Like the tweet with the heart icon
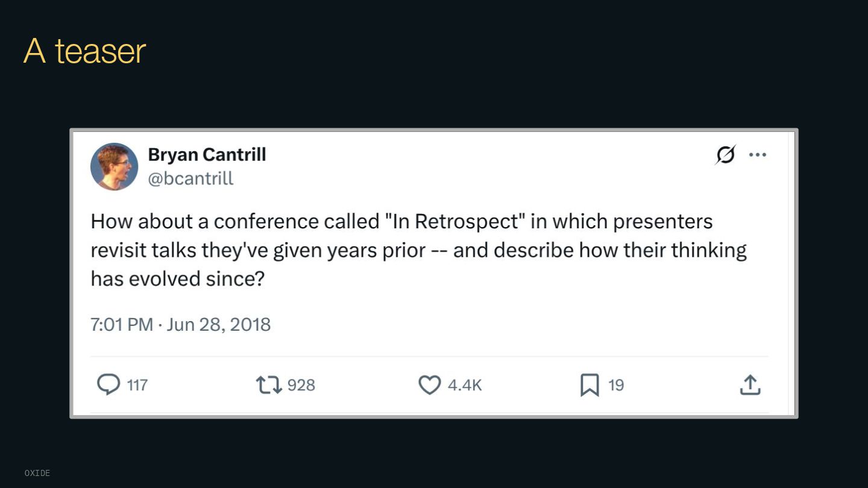Image resolution: width=868 pixels, height=488 pixels. click(429, 384)
